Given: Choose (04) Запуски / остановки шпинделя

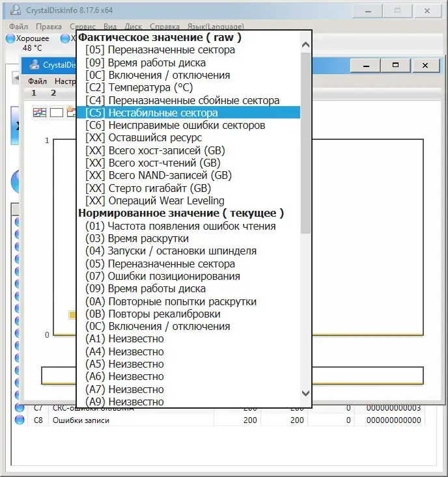Looking at the screenshot, I should click(x=188, y=251).
